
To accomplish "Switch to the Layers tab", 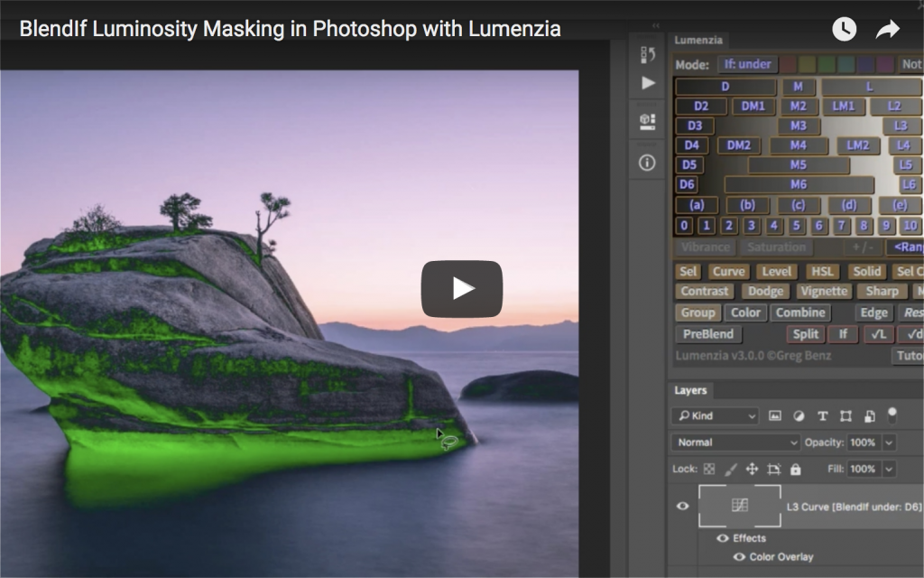I will (x=690, y=390).
